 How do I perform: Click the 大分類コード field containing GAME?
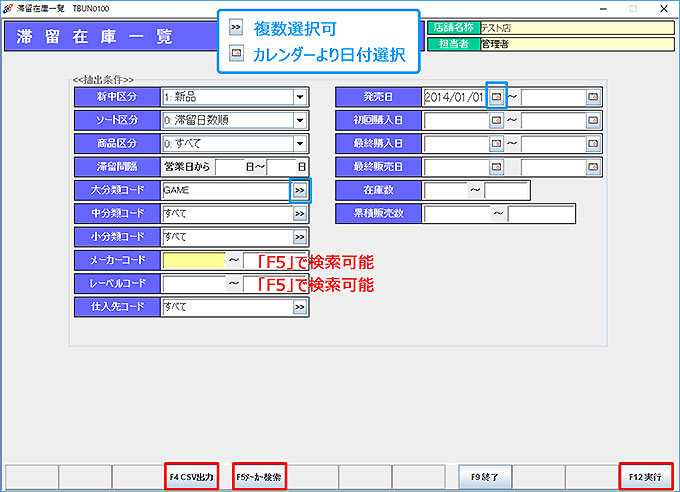click(x=227, y=190)
